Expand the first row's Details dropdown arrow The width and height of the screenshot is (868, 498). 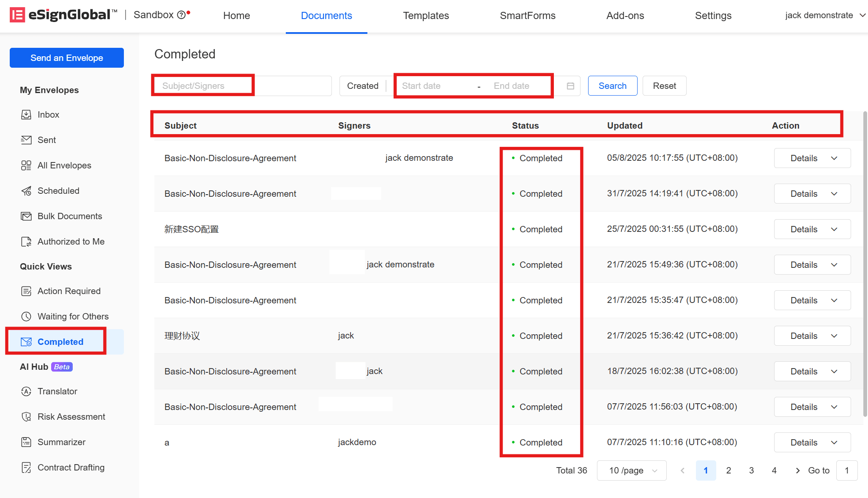834,158
